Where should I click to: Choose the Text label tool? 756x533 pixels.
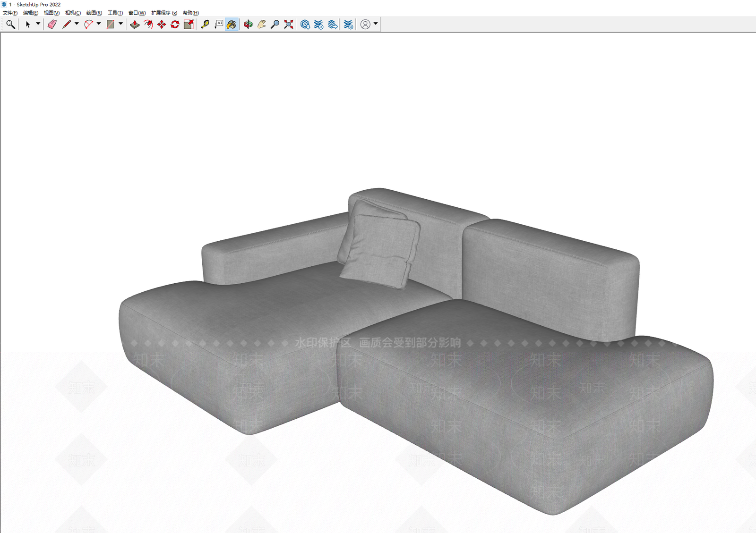coord(219,25)
